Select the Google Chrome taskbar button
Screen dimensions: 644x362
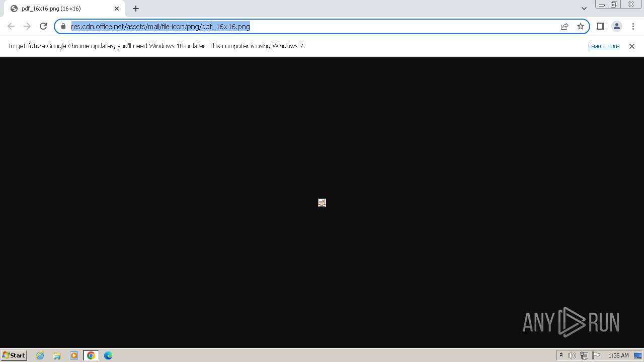tap(91, 355)
